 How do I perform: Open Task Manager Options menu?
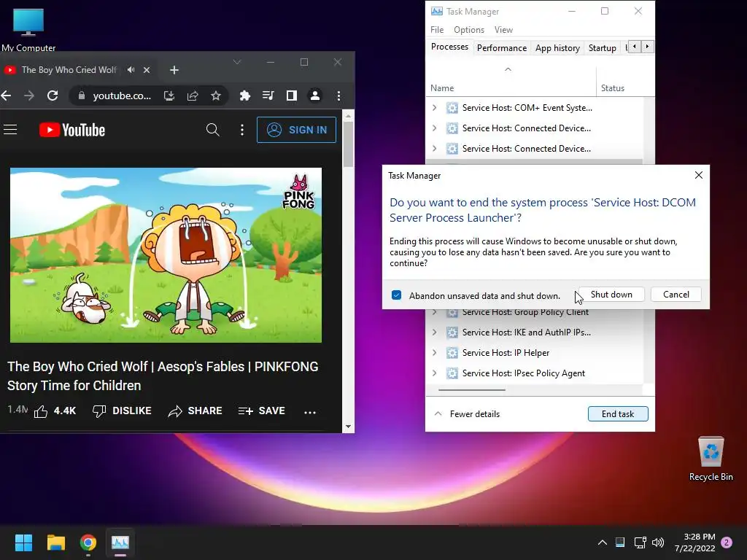(x=469, y=30)
